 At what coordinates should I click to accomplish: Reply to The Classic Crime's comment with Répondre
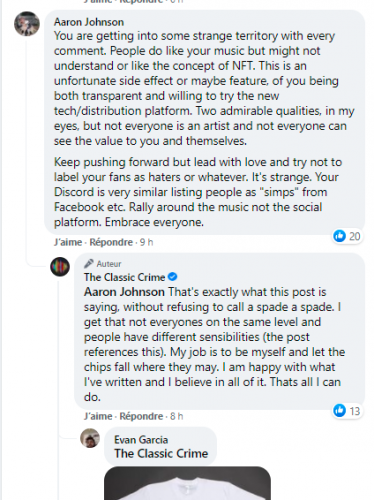141,416
